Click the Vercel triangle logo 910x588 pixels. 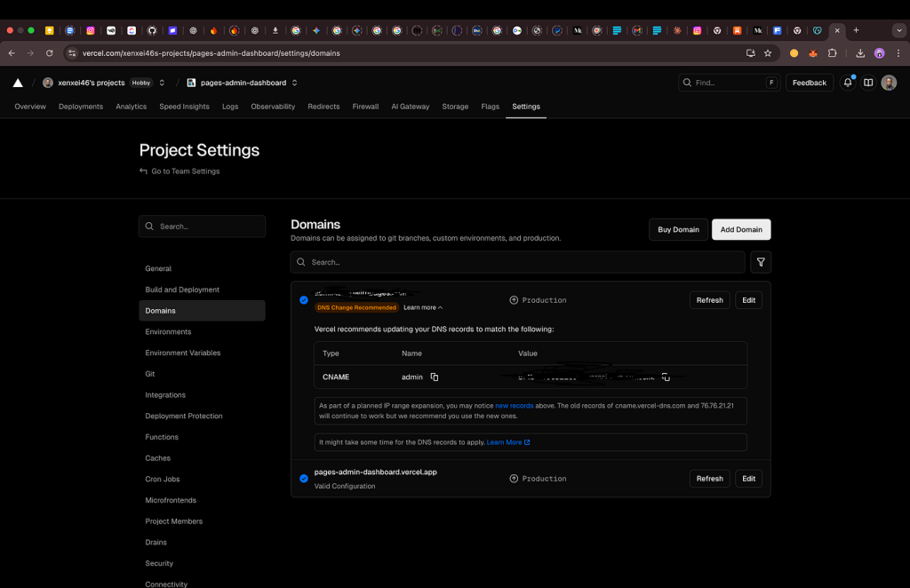[18, 83]
